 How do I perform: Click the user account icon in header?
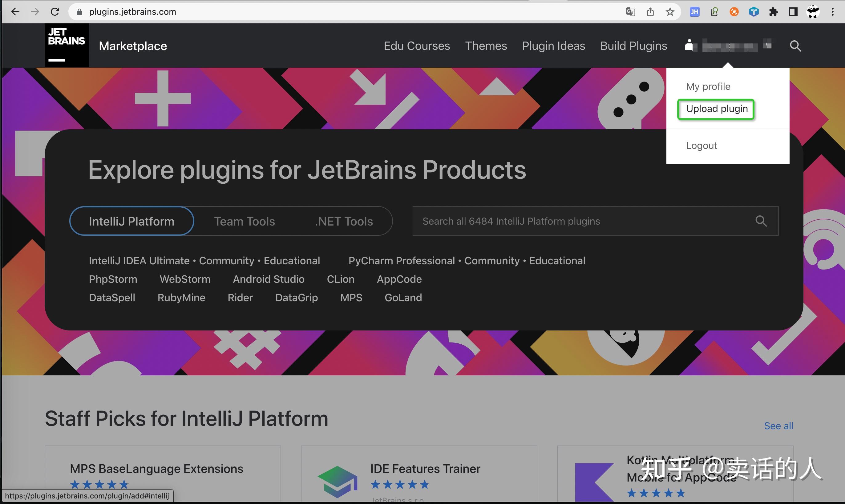(689, 45)
